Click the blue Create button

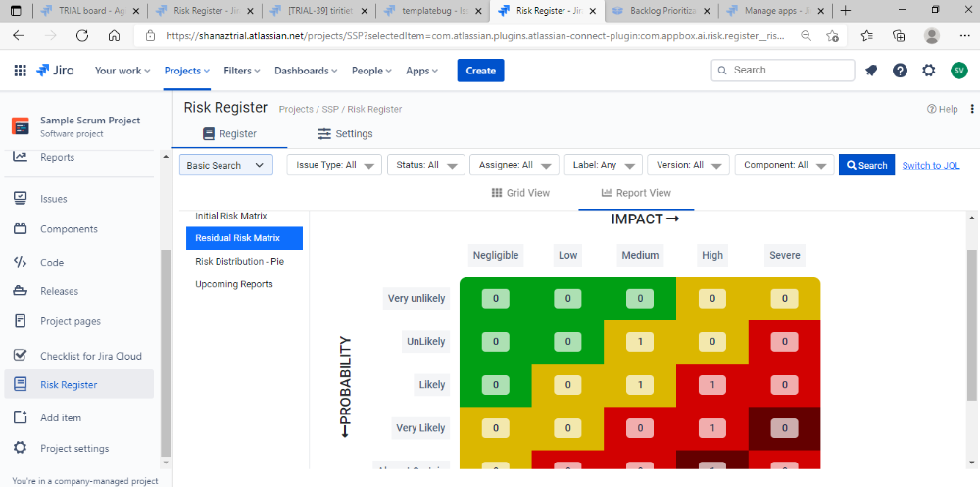tap(480, 71)
